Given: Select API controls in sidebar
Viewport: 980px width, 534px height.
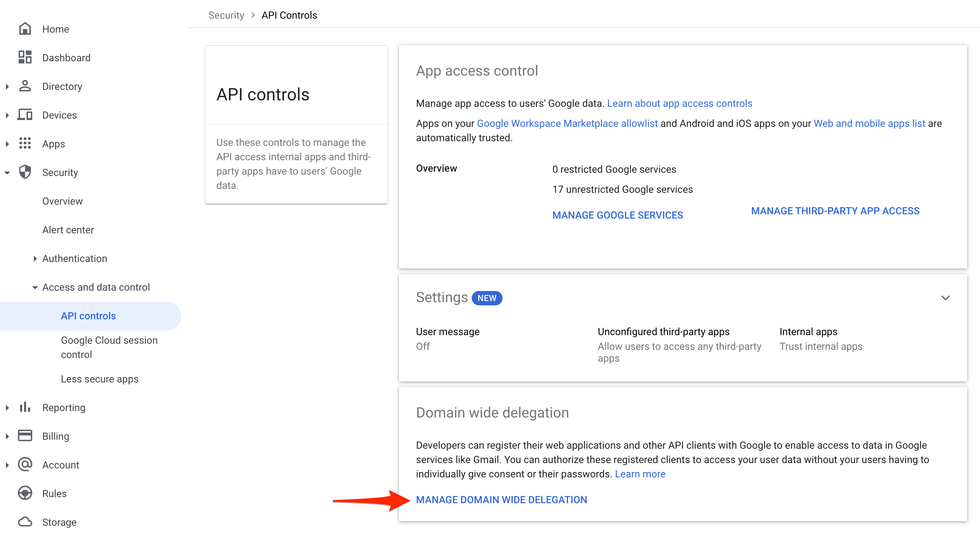Looking at the screenshot, I should point(90,316).
